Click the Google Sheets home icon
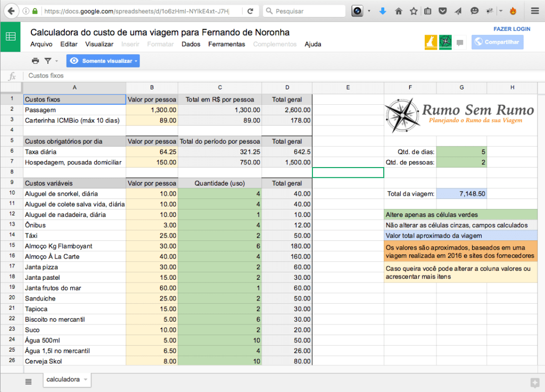 (10, 37)
